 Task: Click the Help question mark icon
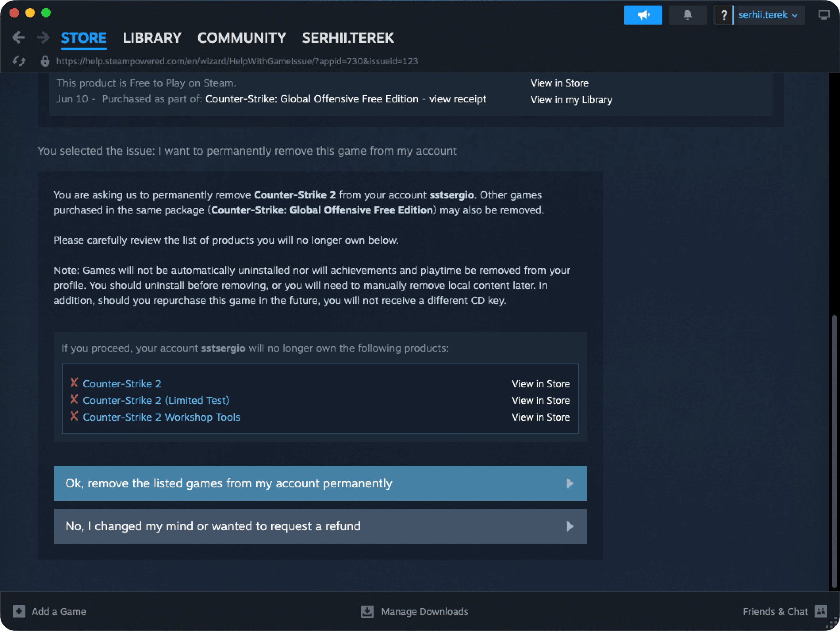[x=724, y=15]
